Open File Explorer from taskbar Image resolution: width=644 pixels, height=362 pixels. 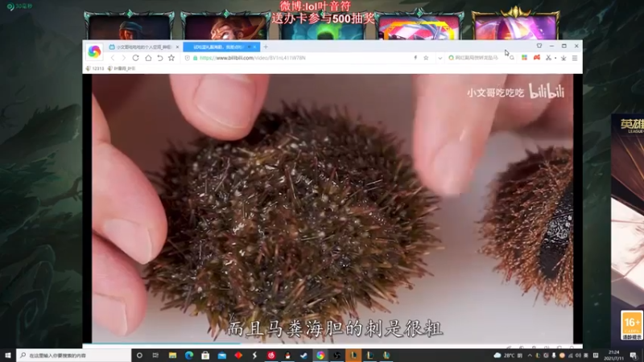pos(172,356)
